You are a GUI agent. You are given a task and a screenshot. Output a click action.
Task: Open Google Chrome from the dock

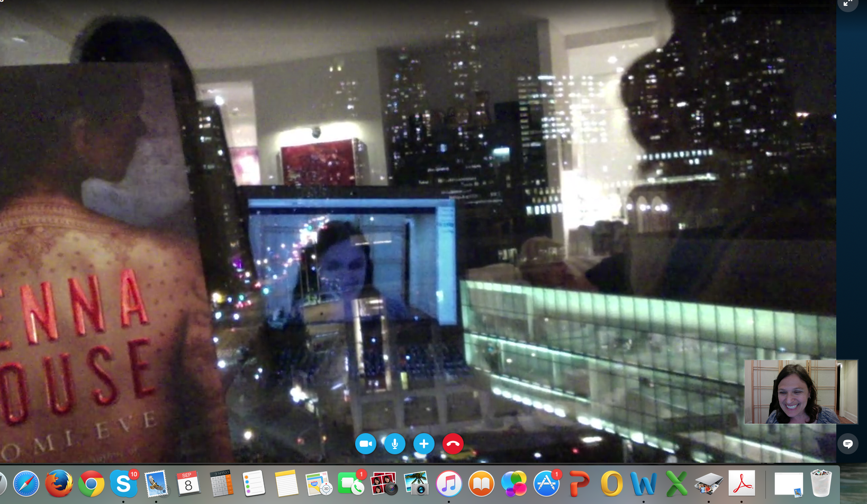(91, 484)
